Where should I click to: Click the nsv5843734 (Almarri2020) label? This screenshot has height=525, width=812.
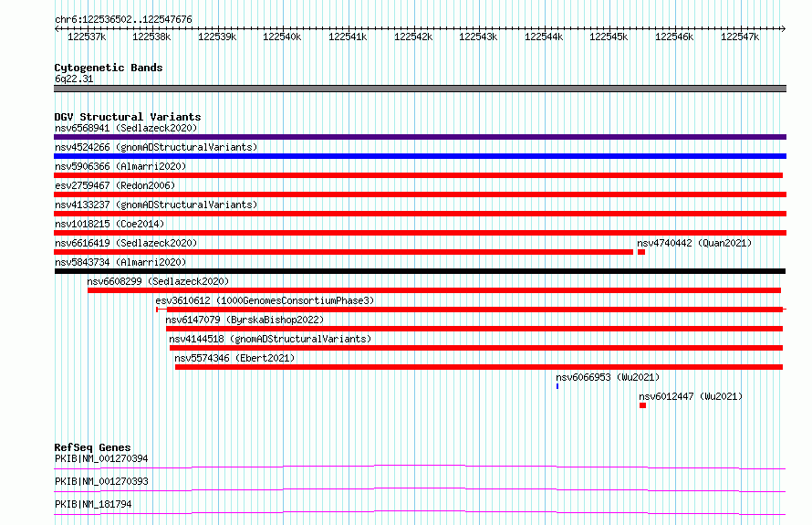120,262
